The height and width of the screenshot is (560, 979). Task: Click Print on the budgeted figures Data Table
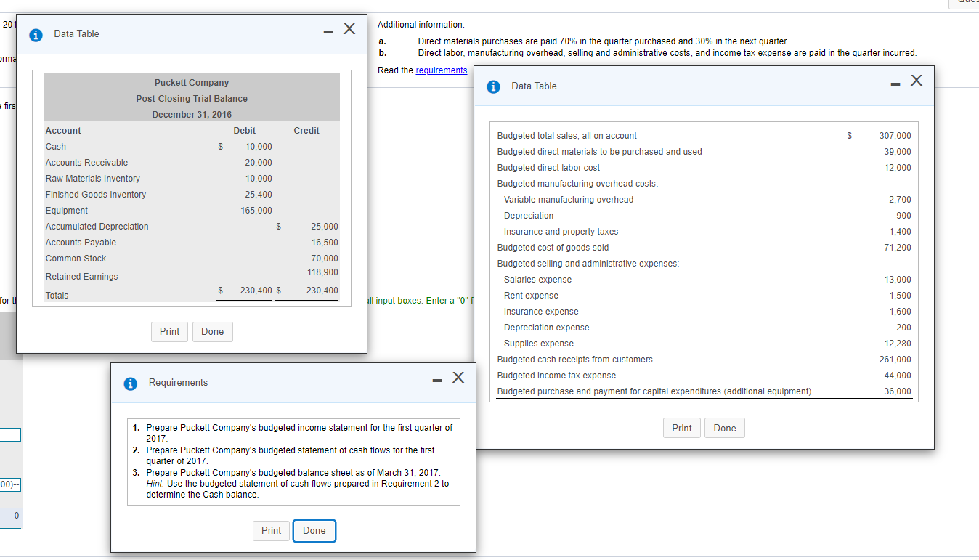(x=681, y=428)
